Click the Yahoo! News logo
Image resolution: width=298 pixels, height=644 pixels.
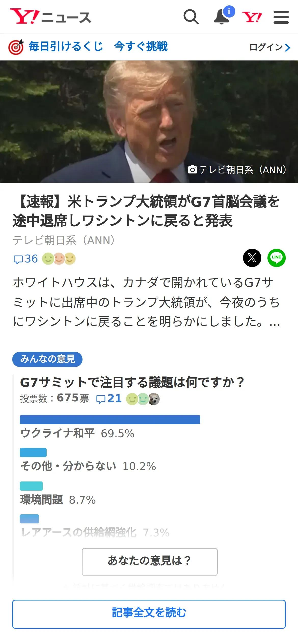click(x=50, y=17)
